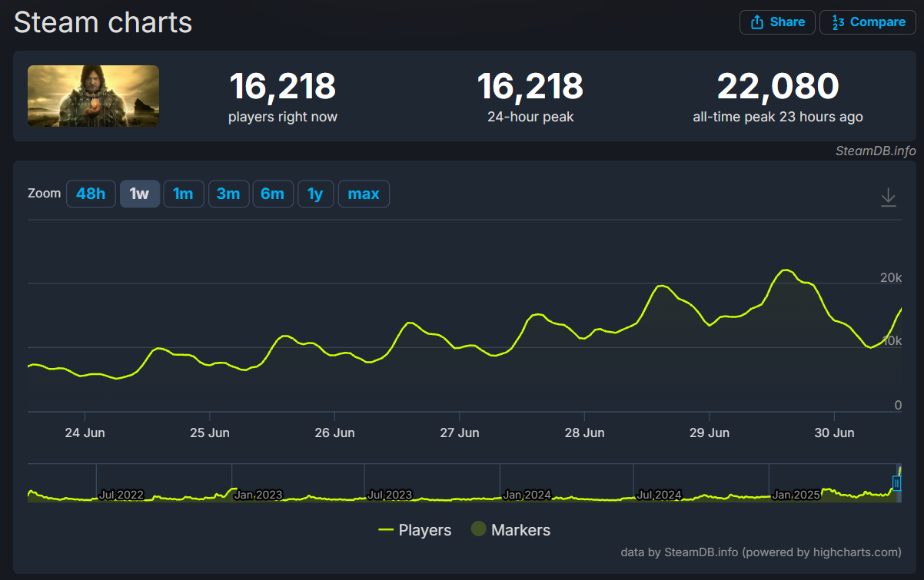Switch zoom to 1m
The image size is (924, 580).
(x=183, y=194)
